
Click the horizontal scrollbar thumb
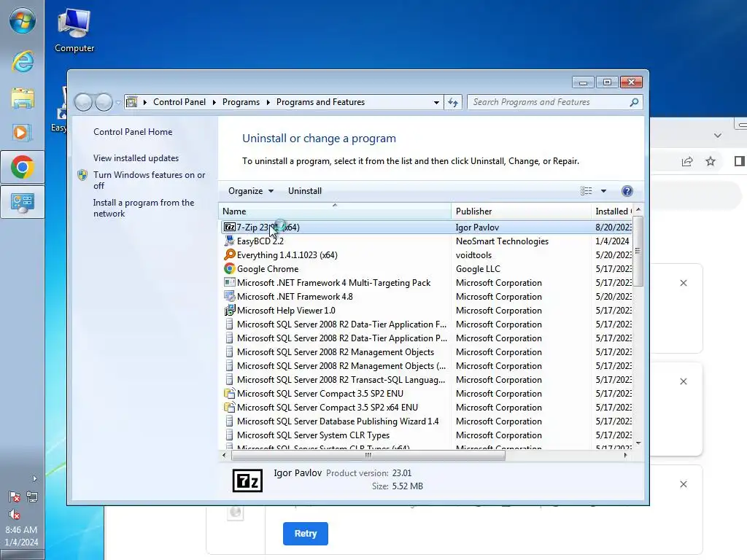click(x=368, y=455)
